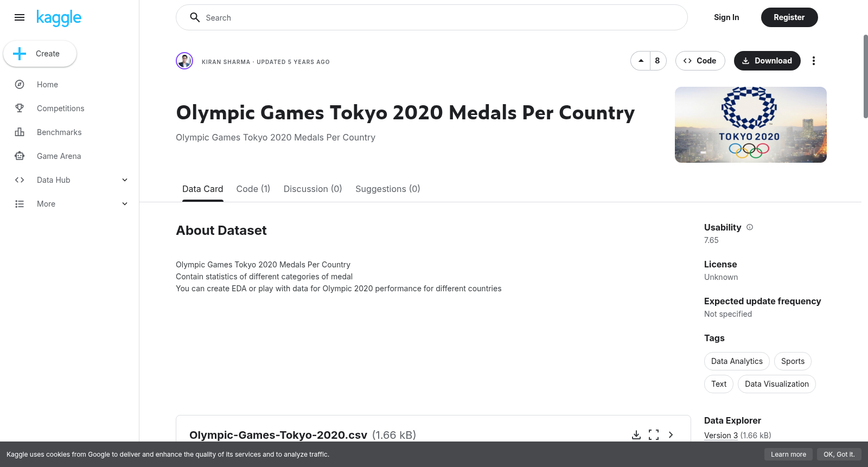Click the Tokyo 2020 cover image
Screen dimensions: 868x467
point(751,125)
